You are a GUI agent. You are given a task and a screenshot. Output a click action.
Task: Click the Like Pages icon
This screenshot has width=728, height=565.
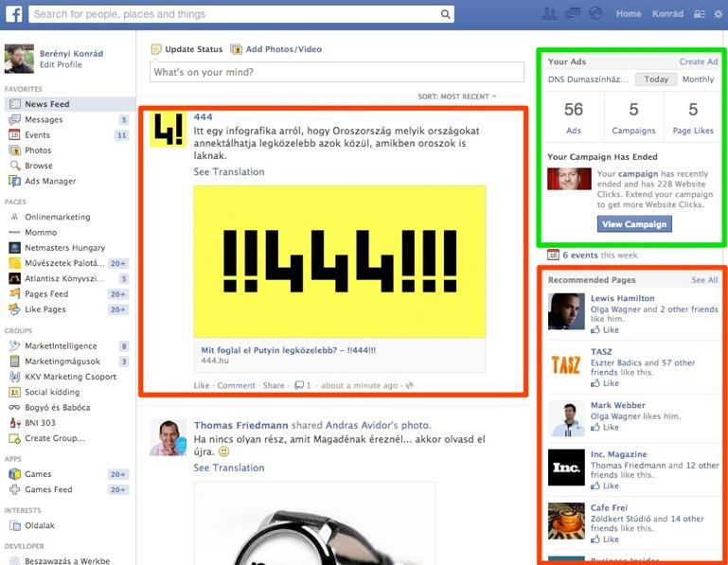tap(15, 309)
